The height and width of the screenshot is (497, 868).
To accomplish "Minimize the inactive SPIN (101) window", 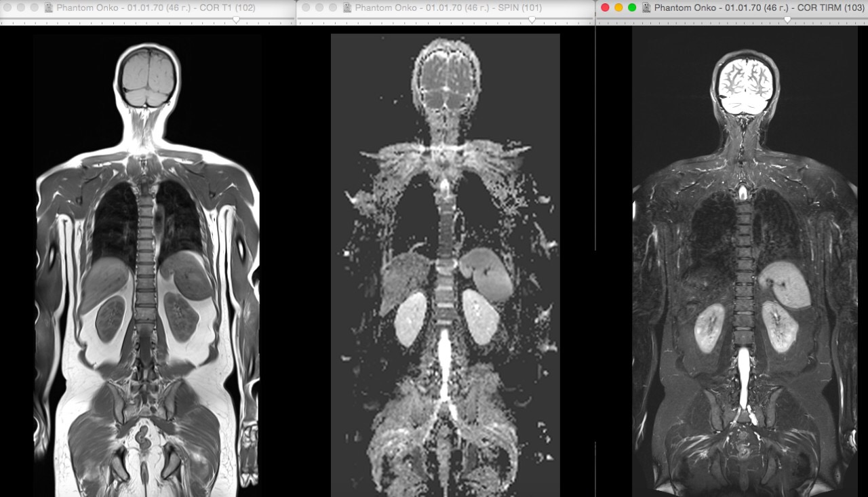I will (x=320, y=7).
